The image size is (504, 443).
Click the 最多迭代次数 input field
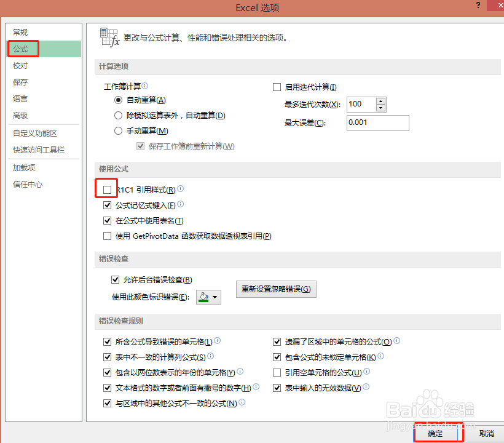click(x=361, y=104)
